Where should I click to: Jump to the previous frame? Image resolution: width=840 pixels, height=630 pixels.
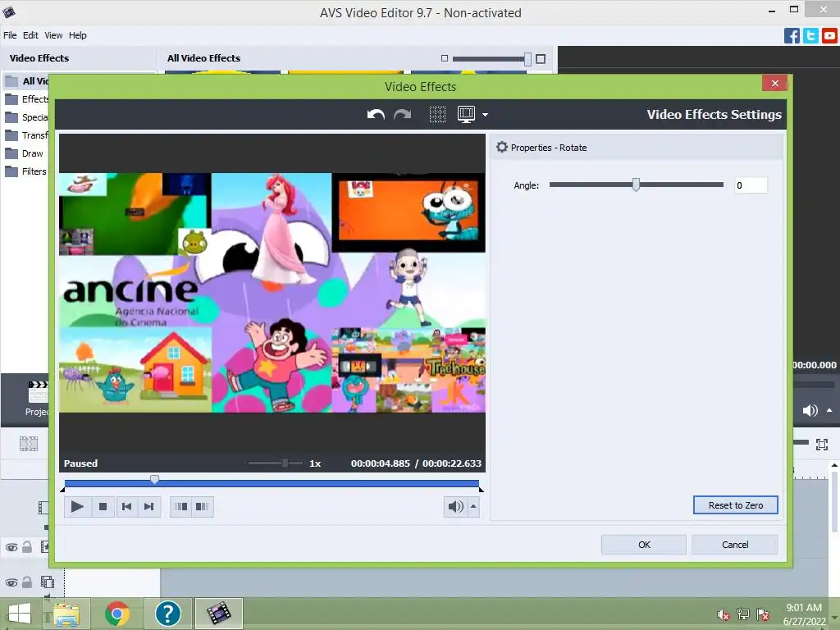(126, 506)
